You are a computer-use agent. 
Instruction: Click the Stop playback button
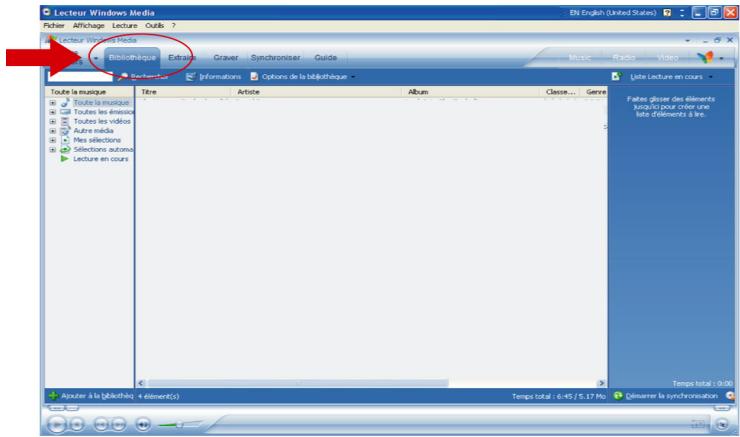77,425
